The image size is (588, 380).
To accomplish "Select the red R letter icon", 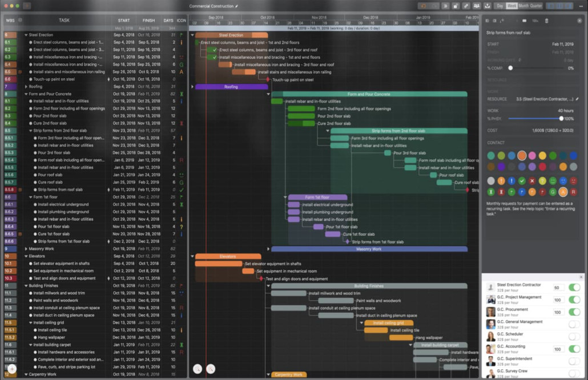I will click(x=573, y=192).
